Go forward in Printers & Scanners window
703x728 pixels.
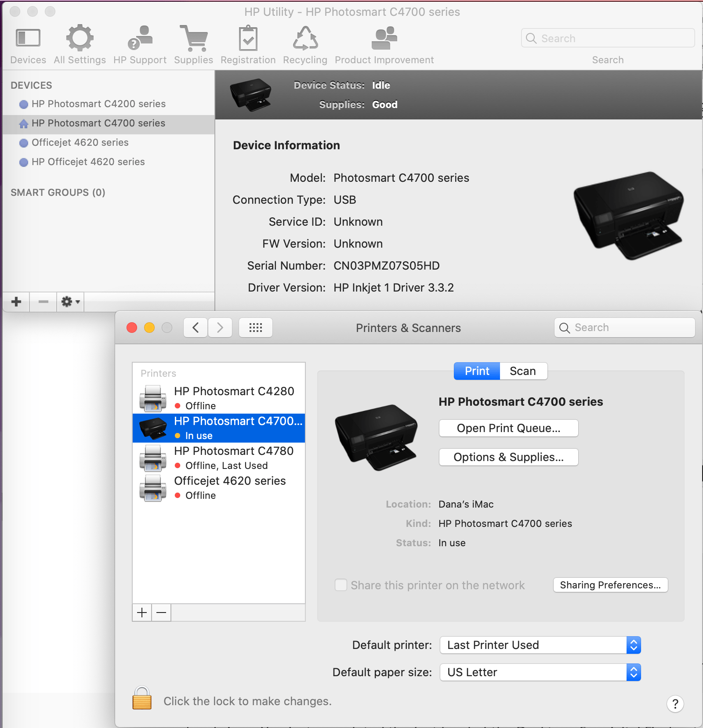tap(220, 328)
